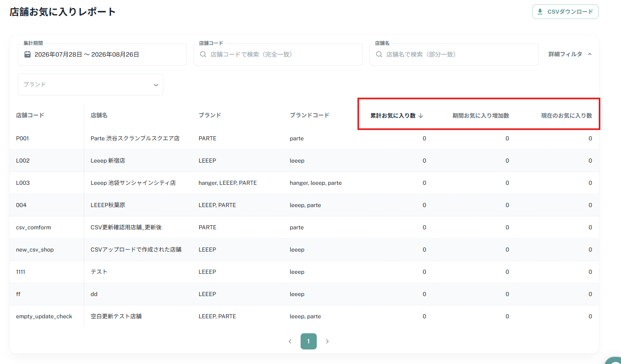Select the Parte 渋谷スクランブルスクエア店 row

click(304, 138)
